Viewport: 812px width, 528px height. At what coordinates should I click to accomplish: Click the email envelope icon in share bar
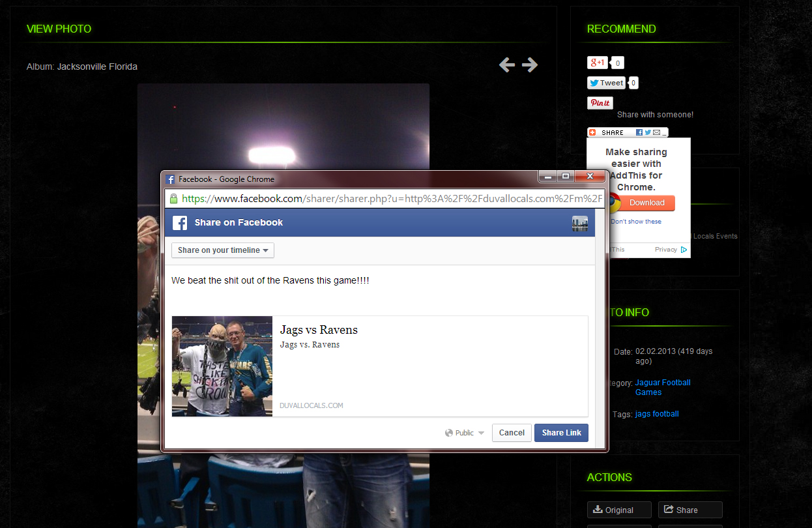click(x=657, y=132)
